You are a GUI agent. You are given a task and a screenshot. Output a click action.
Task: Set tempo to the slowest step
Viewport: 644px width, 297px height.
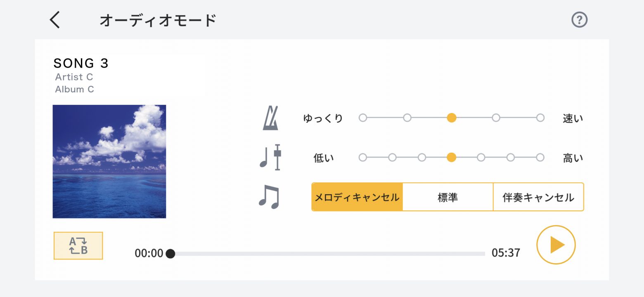click(x=362, y=118)
